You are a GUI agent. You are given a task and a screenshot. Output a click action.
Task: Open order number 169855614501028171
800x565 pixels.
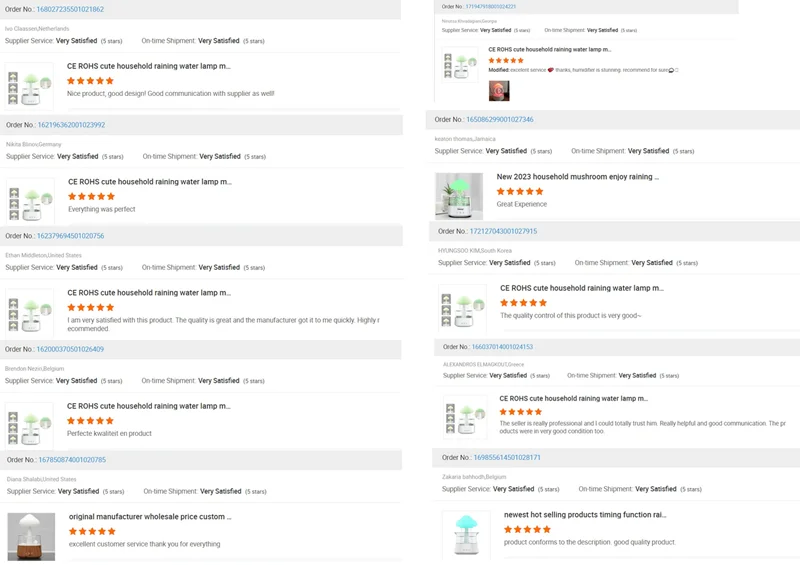pyautogui.click(x=507, y=457)
